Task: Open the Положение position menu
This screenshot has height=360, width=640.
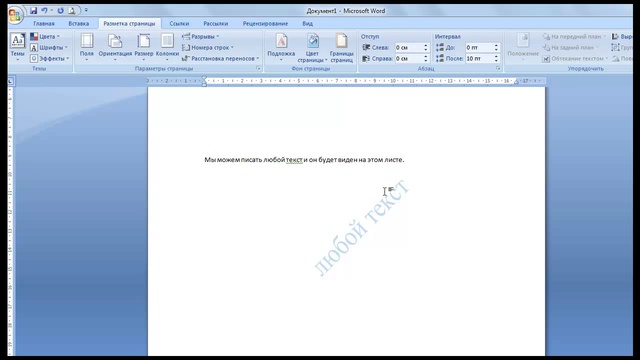Action: [523, 48]
